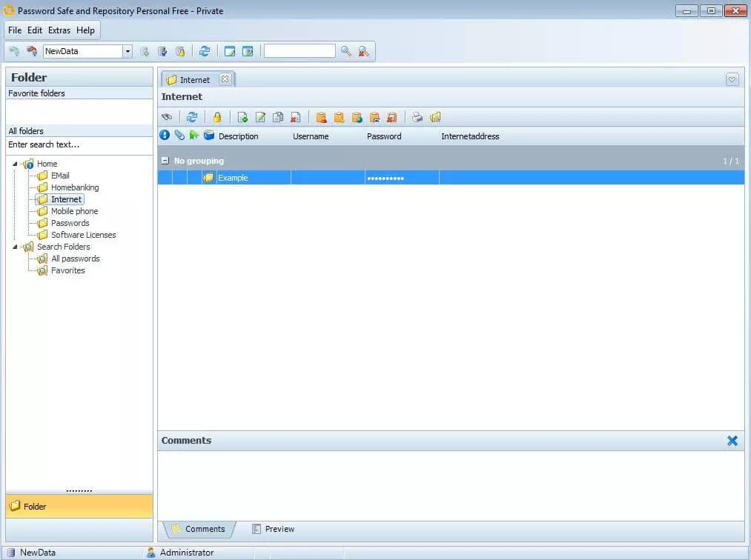Sort by the green flag column icon
751x560 pixels.
click(x=194, y=136)
